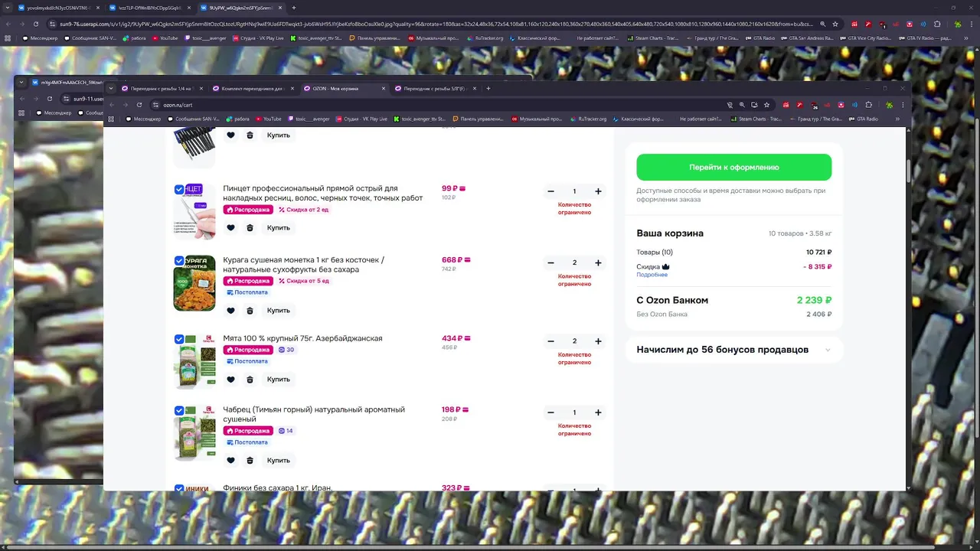Screen dimensions: 980x551
Task: Open apps grid icon in Ozon window bookmarks bar
Action: pyautogui.click(x=111, y=119)
